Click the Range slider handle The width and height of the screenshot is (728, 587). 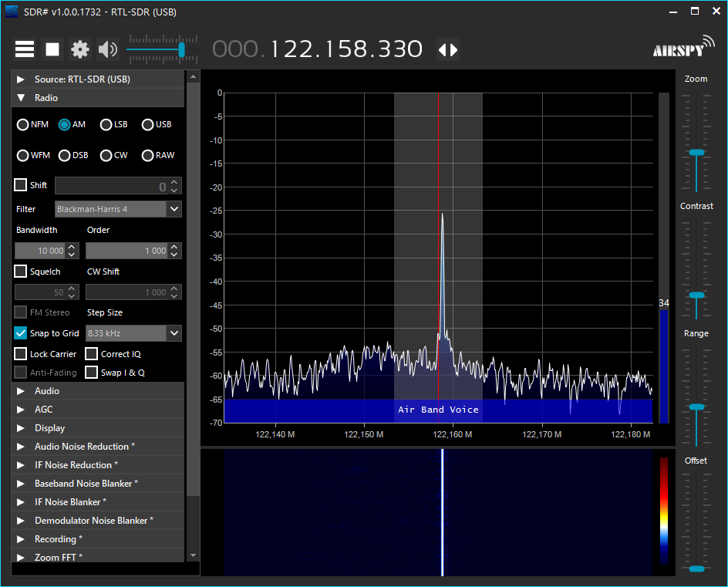696,407
